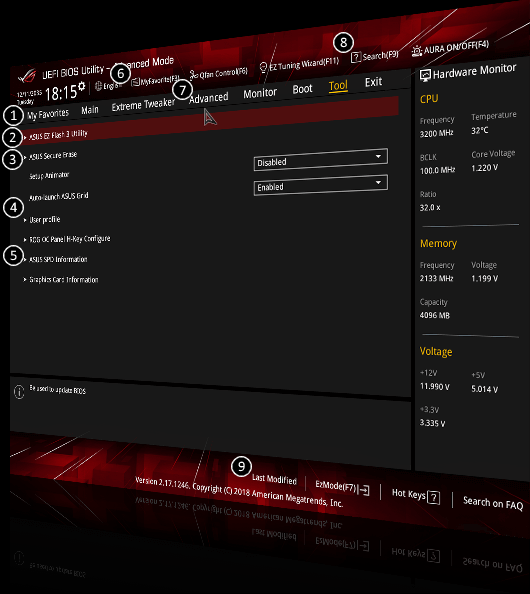Click the 4096 MB capacity value
530x594 pixels.
pyautogui.click(x=435, y=315)
